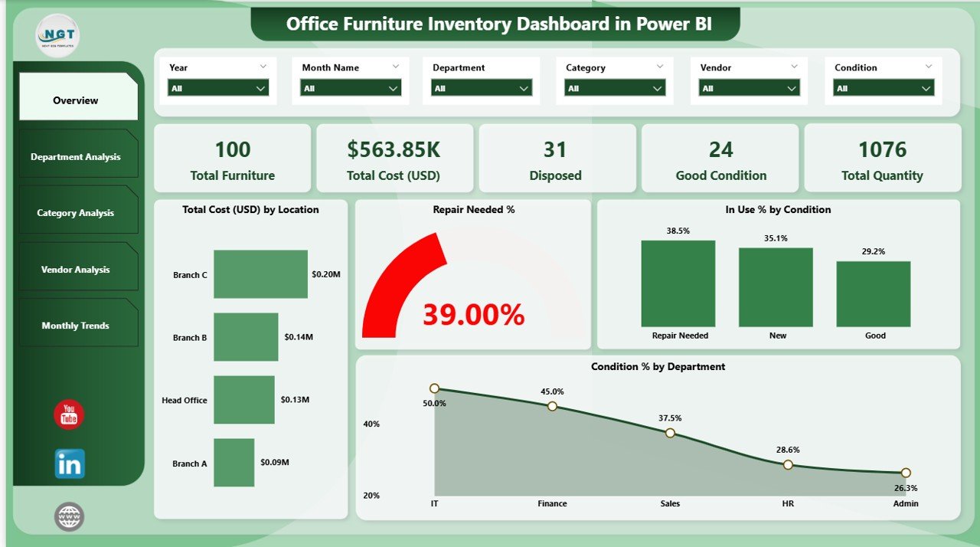
Task: Switch to Department Analysis page
Action: (76, 157)
